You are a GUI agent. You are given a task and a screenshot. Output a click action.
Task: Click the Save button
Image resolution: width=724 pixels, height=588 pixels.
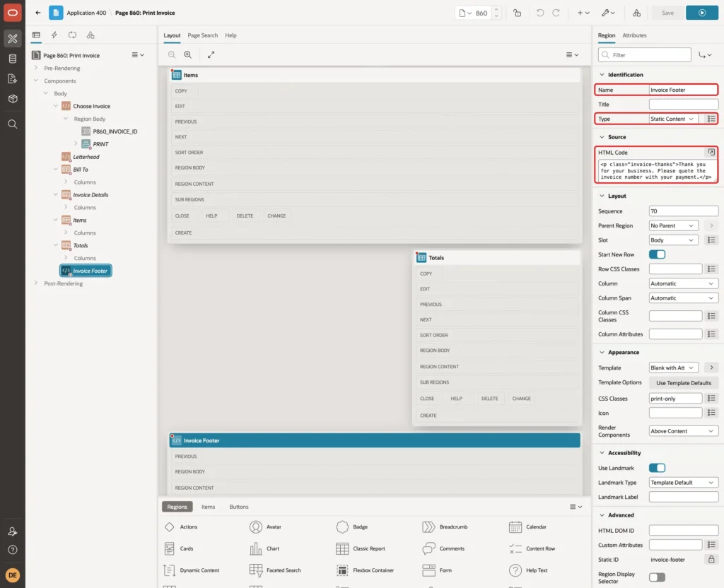[667, 13]
